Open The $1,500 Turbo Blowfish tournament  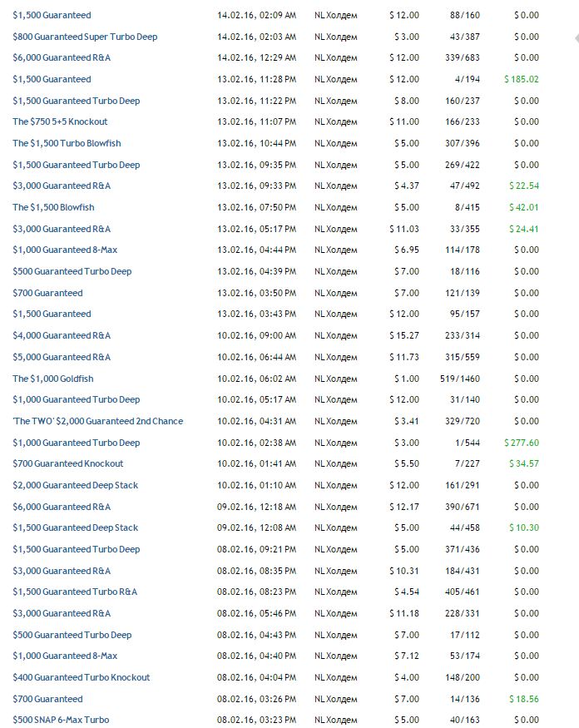click(67, 143)
